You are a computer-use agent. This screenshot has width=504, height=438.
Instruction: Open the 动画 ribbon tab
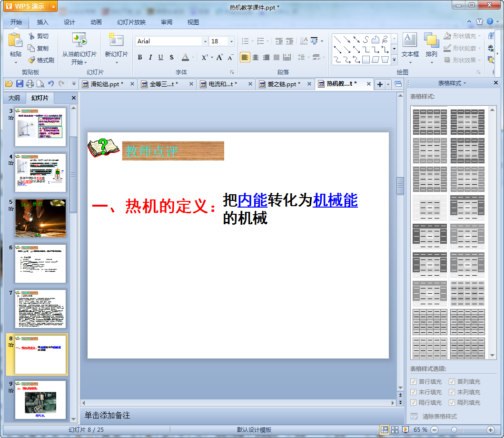pyautogui.click(x=96, y=22)
